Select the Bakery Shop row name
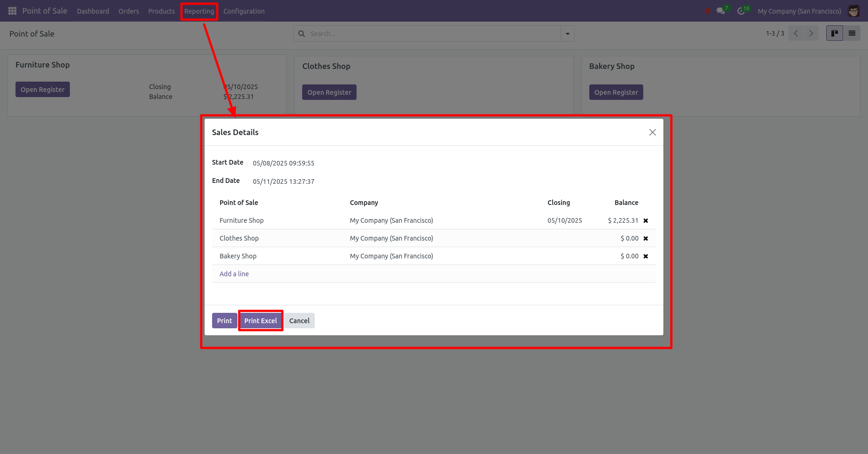The width and height of the screenshot is (868, 454). (x=238, y=256)
